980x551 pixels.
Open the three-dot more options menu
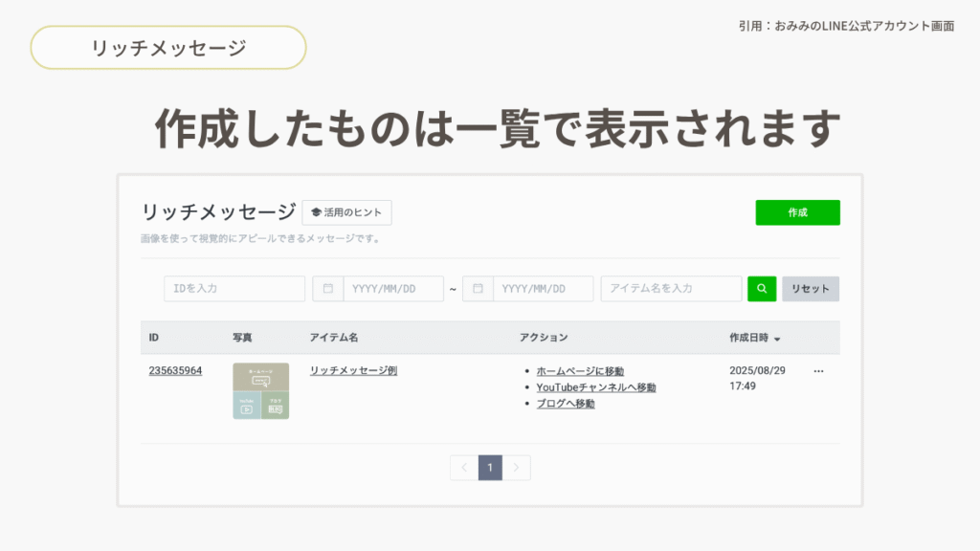pos(818,371)
